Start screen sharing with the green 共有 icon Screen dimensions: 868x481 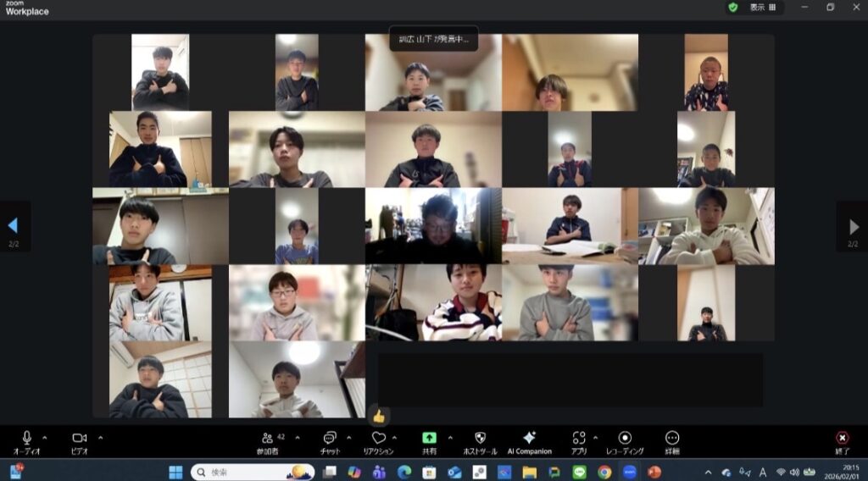(429, 439)
